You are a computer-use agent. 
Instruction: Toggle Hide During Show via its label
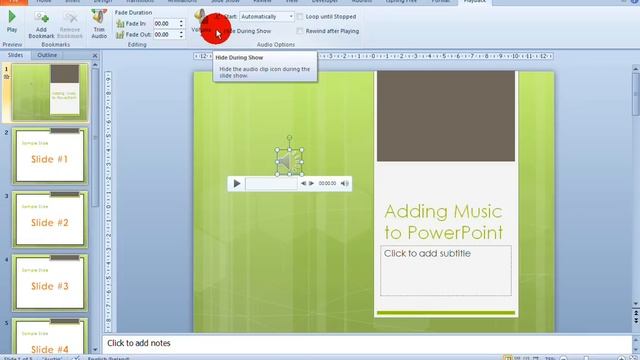(248, 31)
